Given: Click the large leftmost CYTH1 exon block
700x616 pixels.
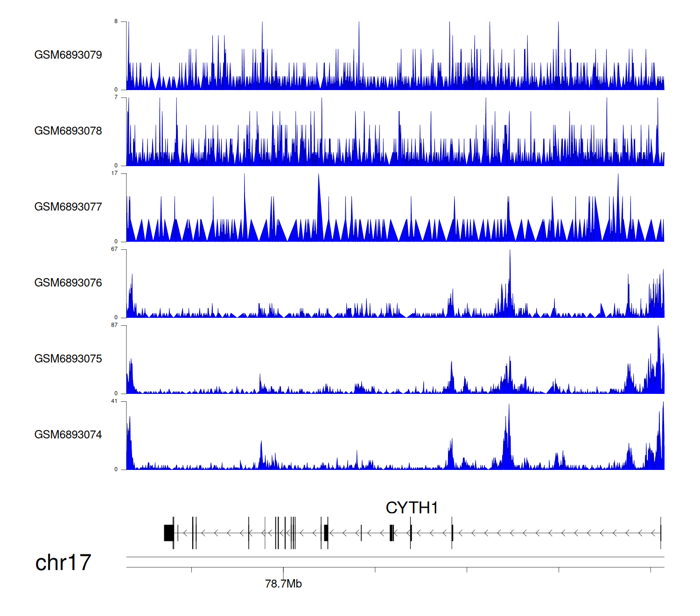Looking at the screenshot, I should click(168, 532).
